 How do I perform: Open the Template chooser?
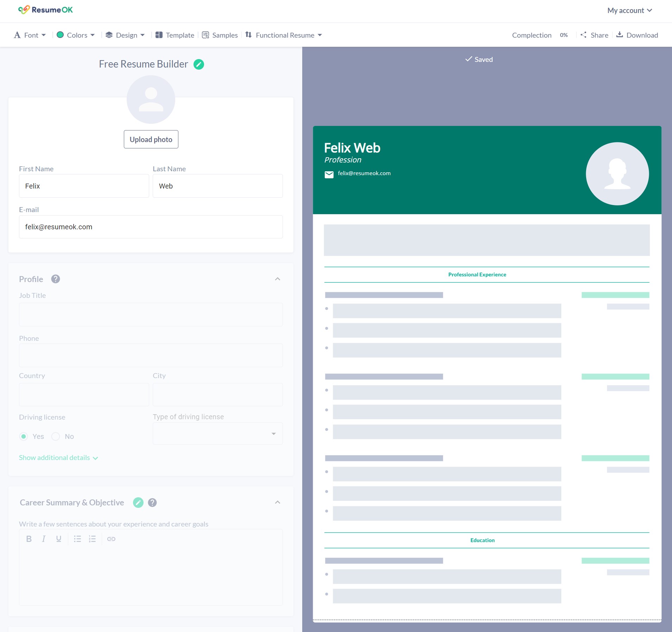(x=175, y=35)
